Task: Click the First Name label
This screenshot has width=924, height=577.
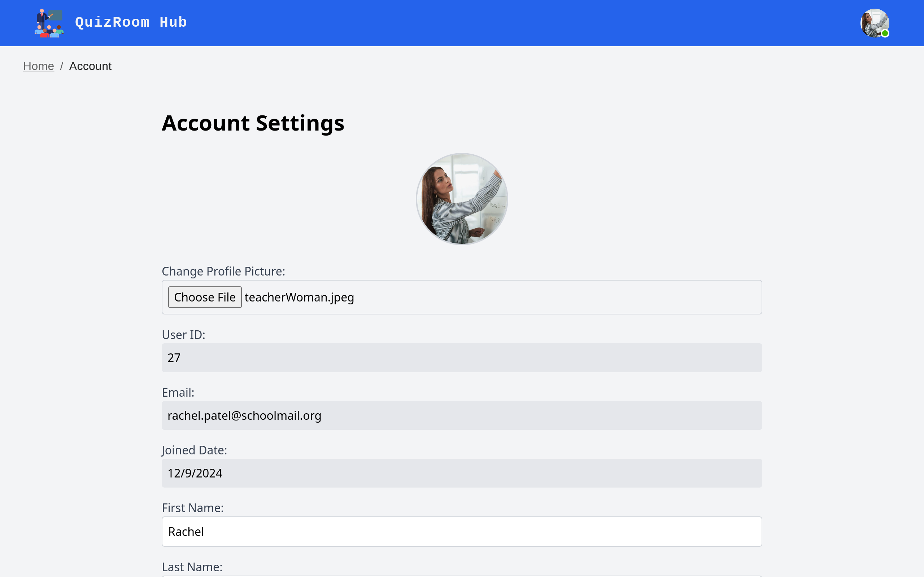Action: point(192,508)
